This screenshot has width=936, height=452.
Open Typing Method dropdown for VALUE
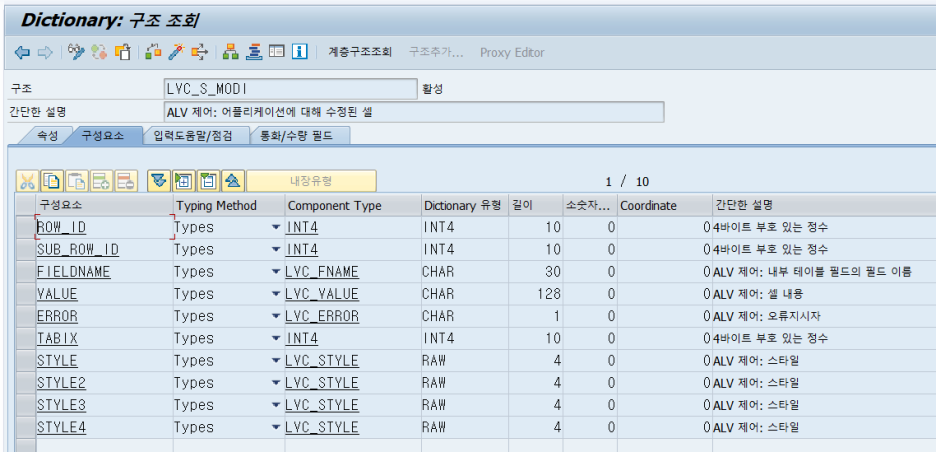[x=275, y=294]
